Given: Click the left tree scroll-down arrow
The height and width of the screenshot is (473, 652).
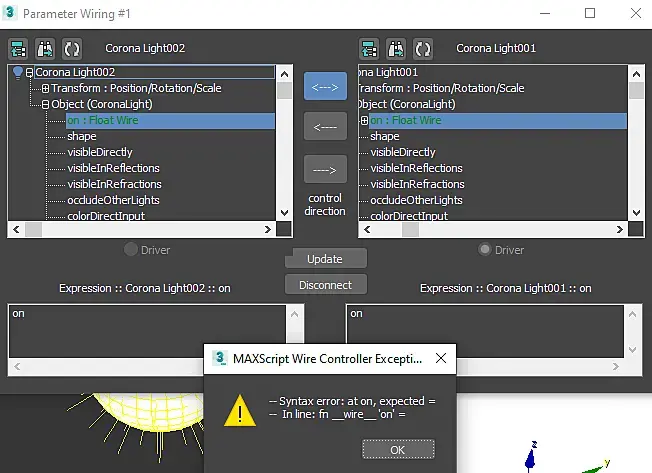Looking at the screenshot, I should [284, 212].
